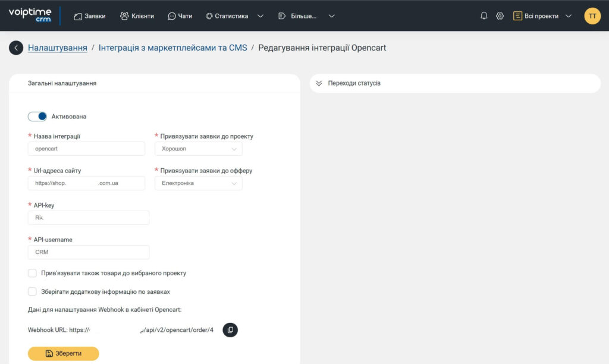Expand the Переходи статусів panel
609x364 pixels.
[455, 83]
